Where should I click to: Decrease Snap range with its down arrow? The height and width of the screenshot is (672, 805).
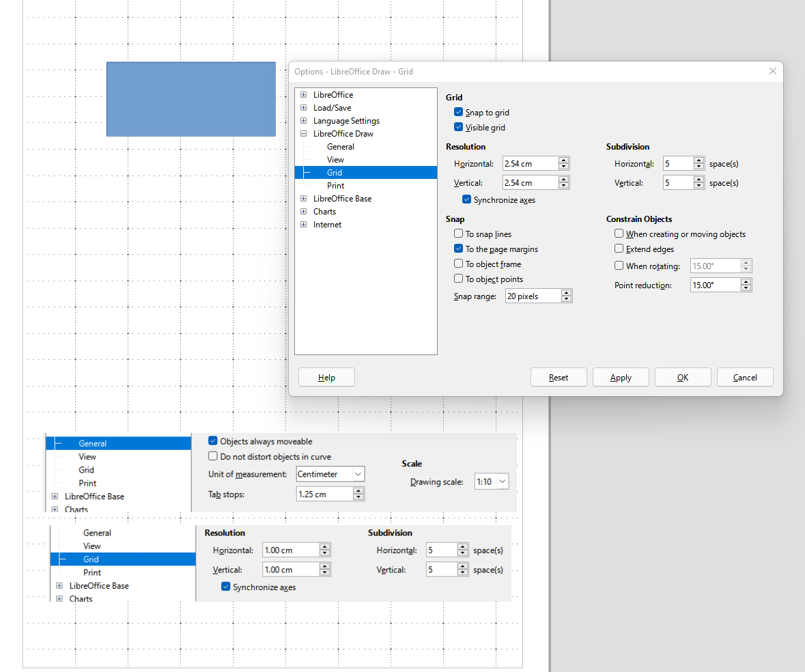tap(566, 299)
